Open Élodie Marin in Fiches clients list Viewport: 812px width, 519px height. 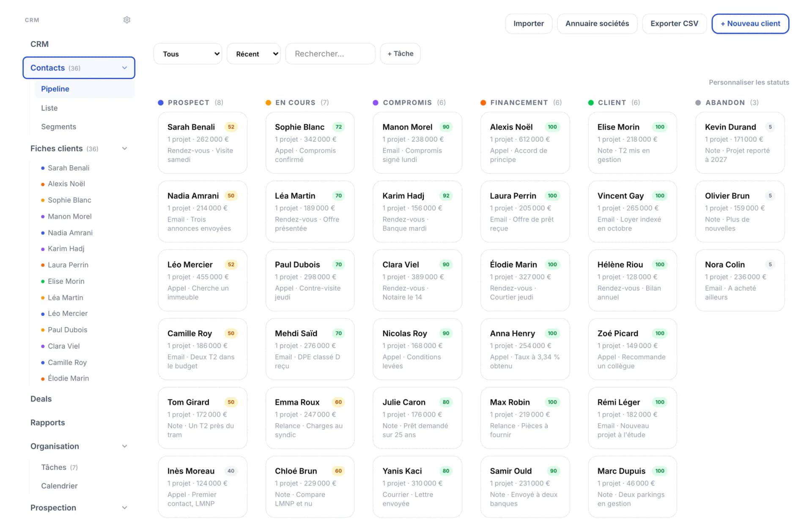coord(68,378)
